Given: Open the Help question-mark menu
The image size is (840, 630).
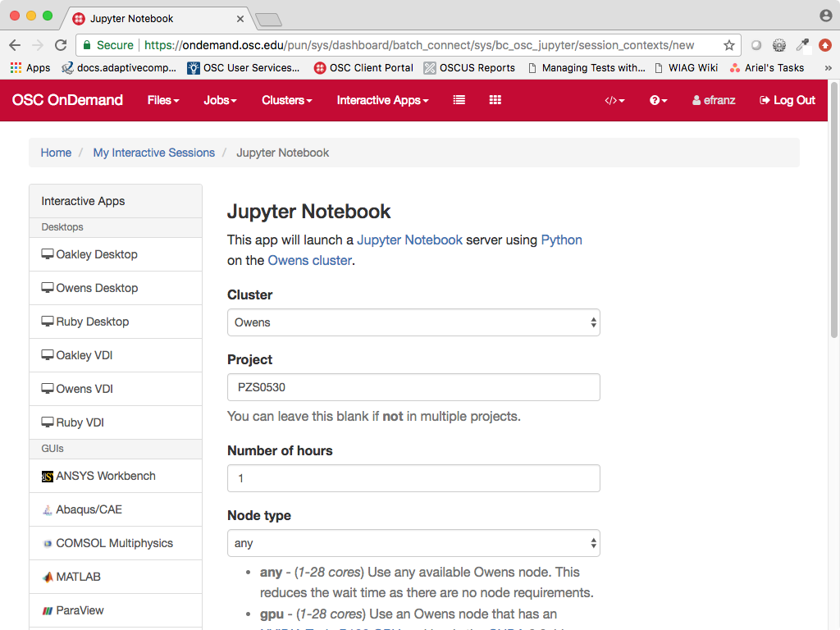Looking at the screenshot, I should point(659,100).
